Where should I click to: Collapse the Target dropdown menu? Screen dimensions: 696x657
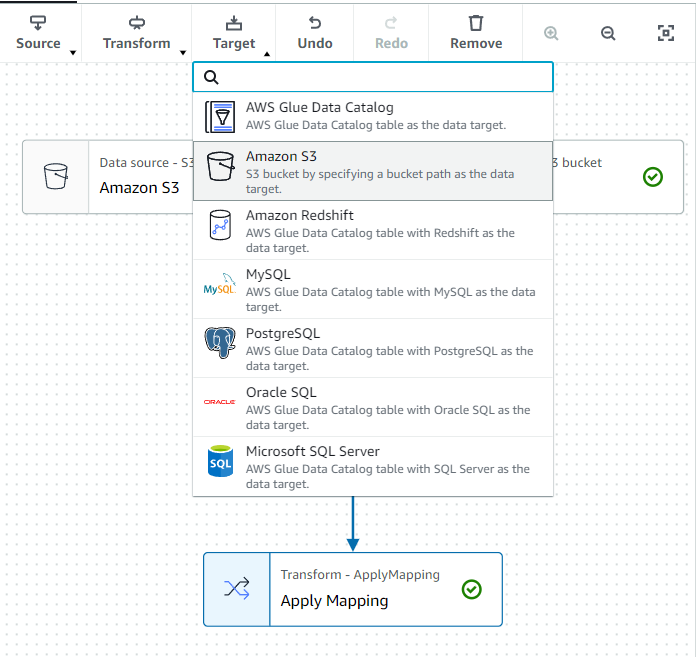tap(234, 33)
